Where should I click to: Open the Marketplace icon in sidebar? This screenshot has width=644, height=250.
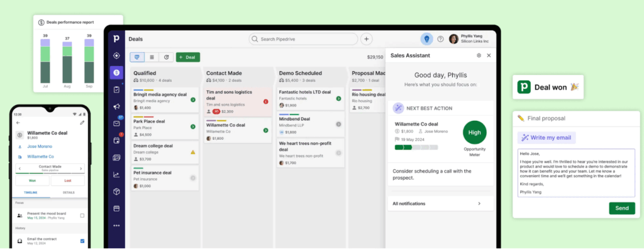(x=116, y=208)
